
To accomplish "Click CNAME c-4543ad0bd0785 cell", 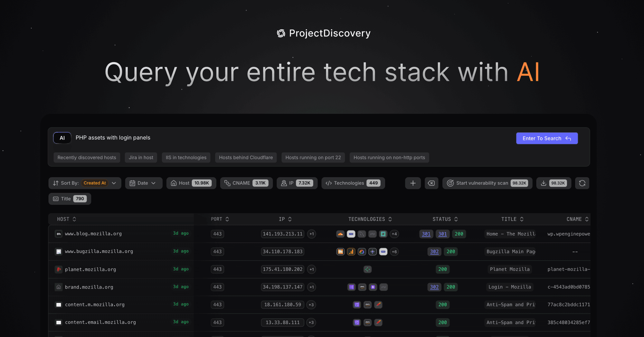I will click(569, 287).
